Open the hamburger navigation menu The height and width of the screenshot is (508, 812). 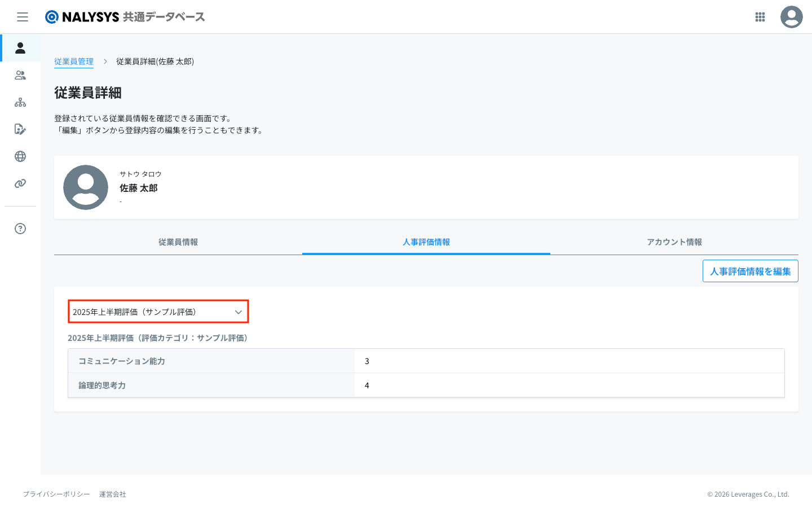pyautogui.click(x=23, y=17)
